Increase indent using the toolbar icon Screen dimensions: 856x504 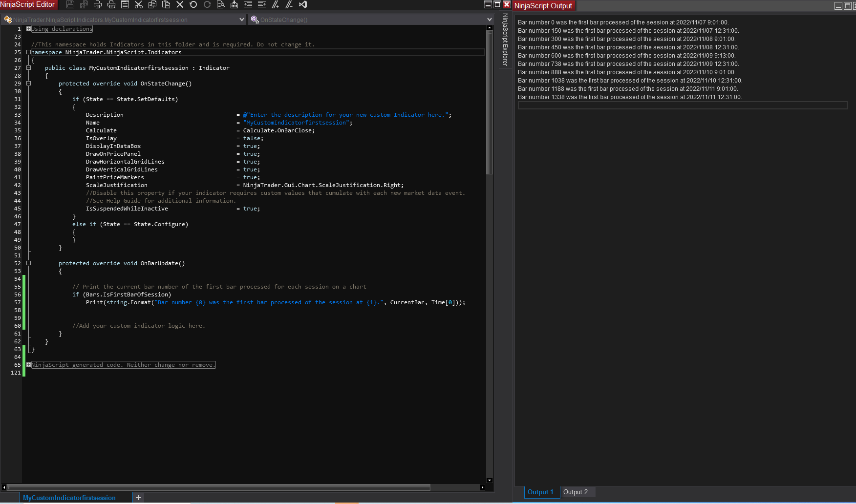(261, 4)
